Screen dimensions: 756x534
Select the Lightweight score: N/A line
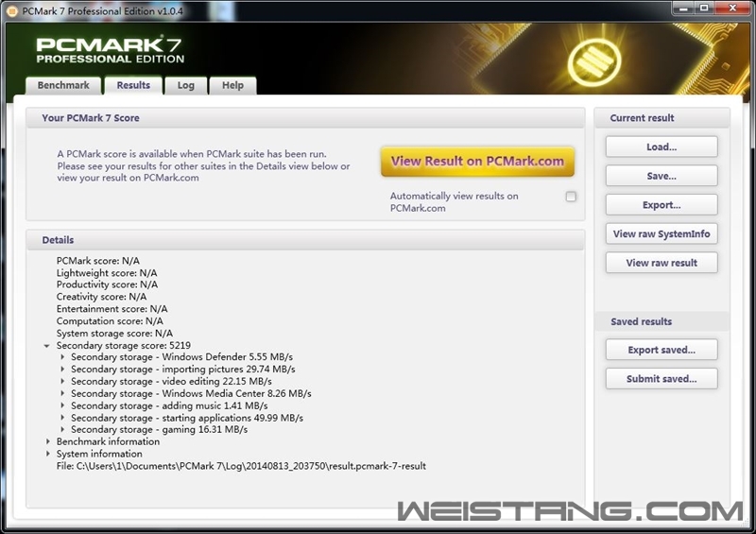107,272
